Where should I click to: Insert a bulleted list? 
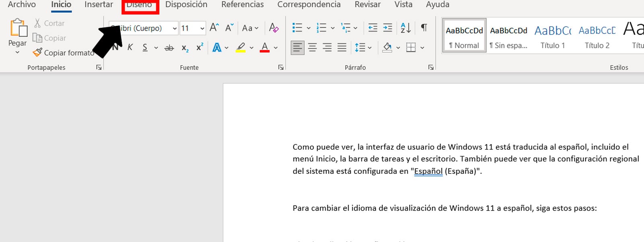[297, 28]
